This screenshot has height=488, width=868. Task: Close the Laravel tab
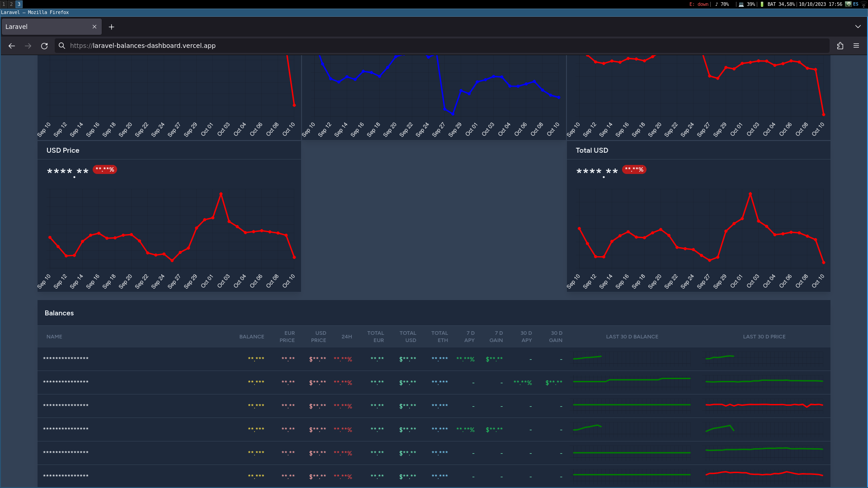(x=94, y=27)
